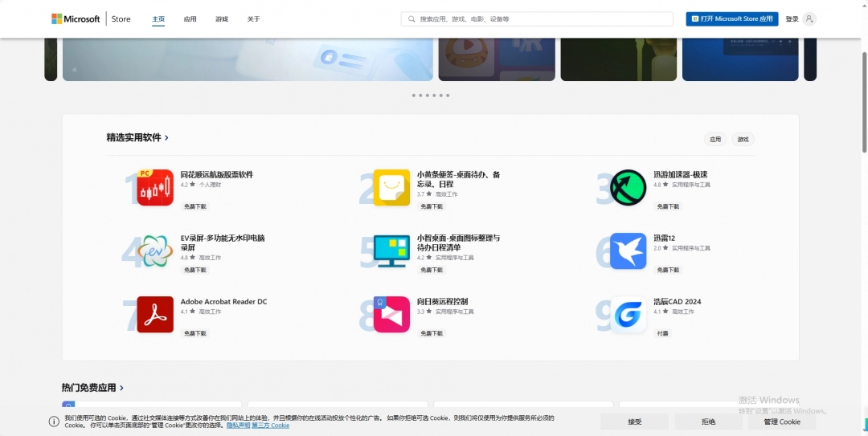Click the 登录 sign-in link
Screen dimensions: 868x436
792,18
